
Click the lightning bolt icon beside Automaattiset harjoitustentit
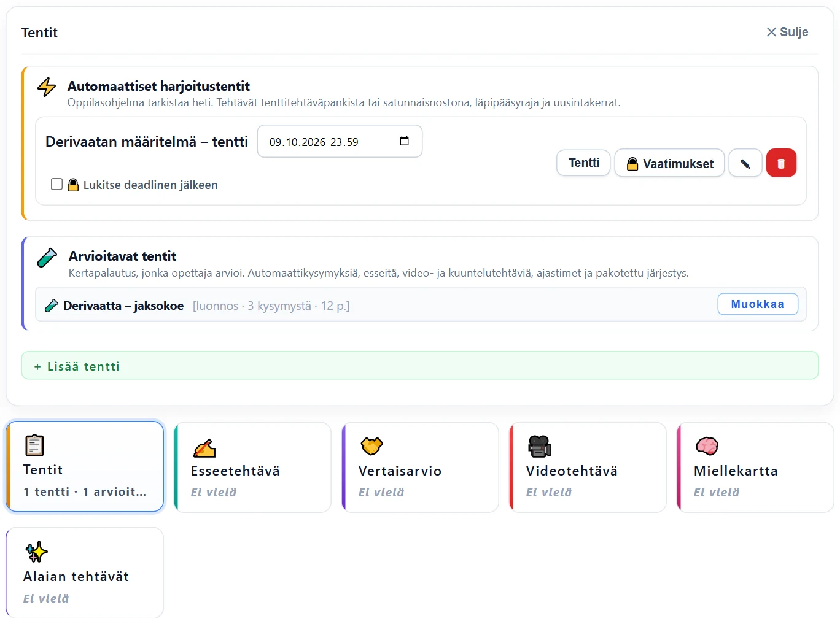pos(47,87)
